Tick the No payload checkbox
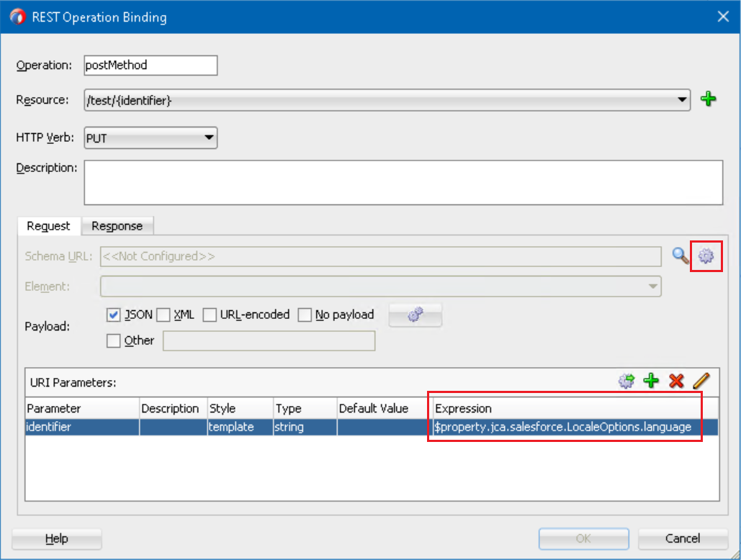The image size is (741, 560). point(305,315)
